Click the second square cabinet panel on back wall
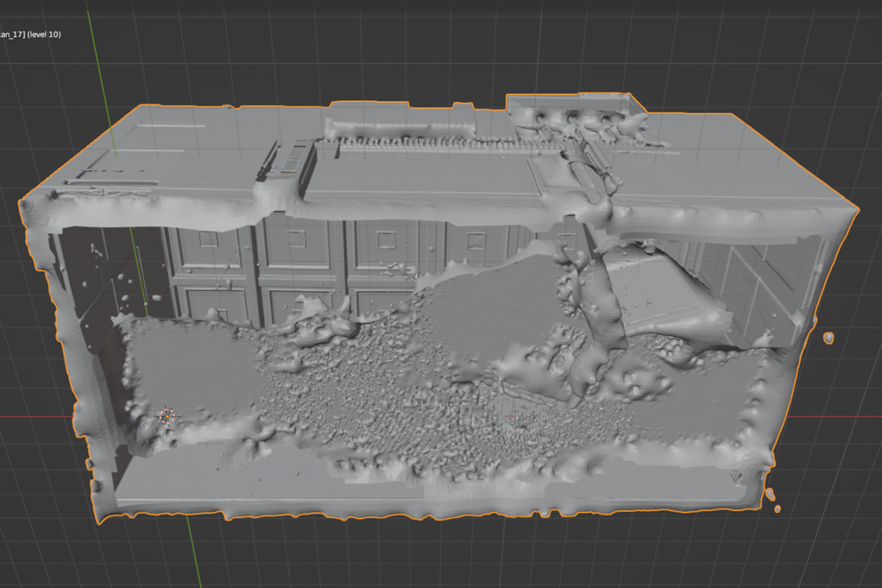The width and height of the screenshot is (882, 588). pyautogui.click(x=296, y=238)
